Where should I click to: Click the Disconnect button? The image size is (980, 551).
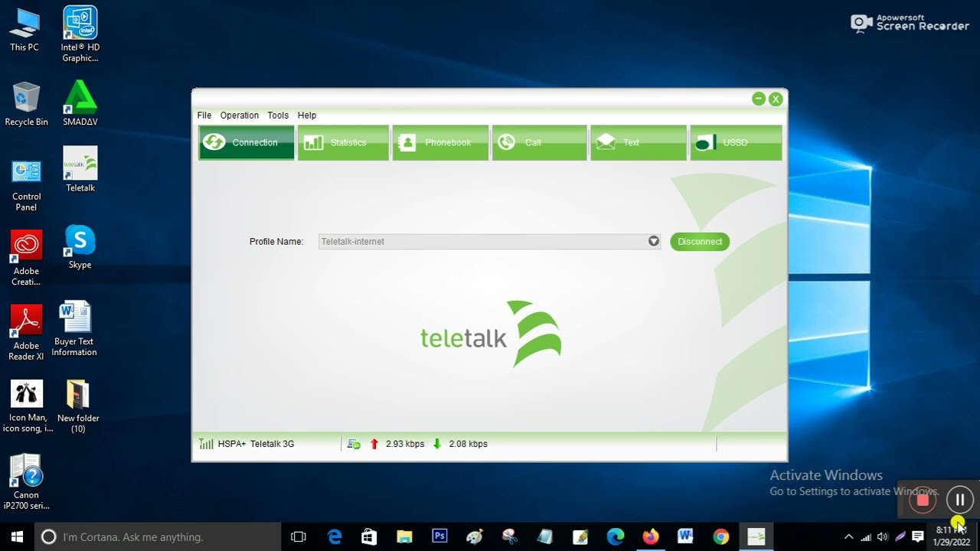coord(700,241)
